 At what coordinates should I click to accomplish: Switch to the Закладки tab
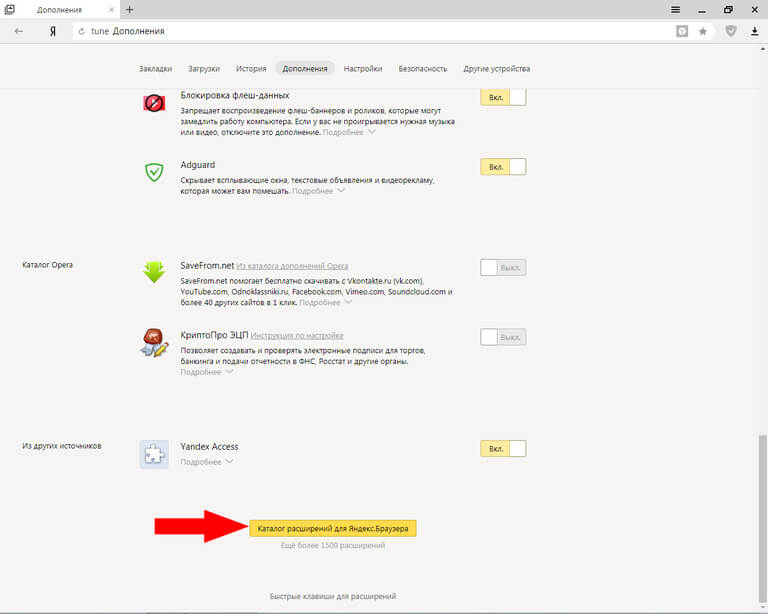coord(155,69)
